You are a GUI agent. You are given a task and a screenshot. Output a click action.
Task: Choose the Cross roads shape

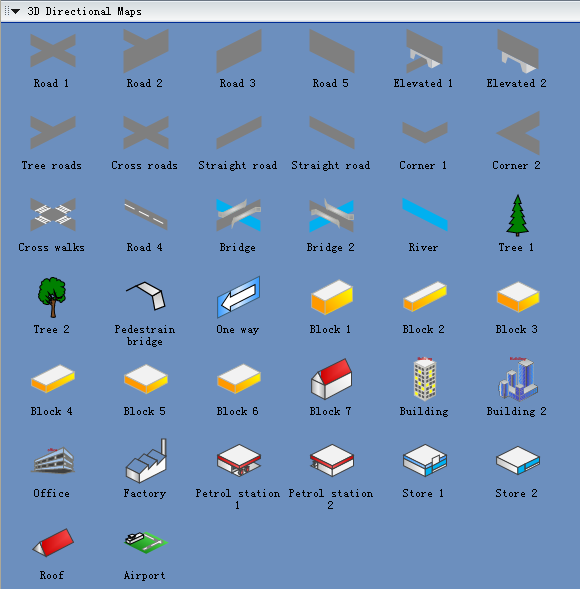(x=146, y=133)
